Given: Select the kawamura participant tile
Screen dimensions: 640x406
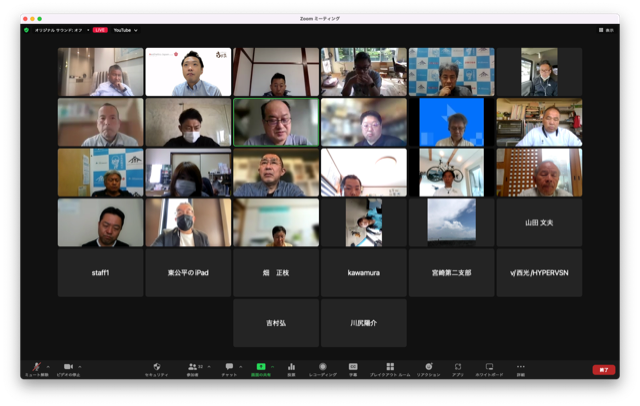Looking at the screenshot, I should click(x=363, y=272).
